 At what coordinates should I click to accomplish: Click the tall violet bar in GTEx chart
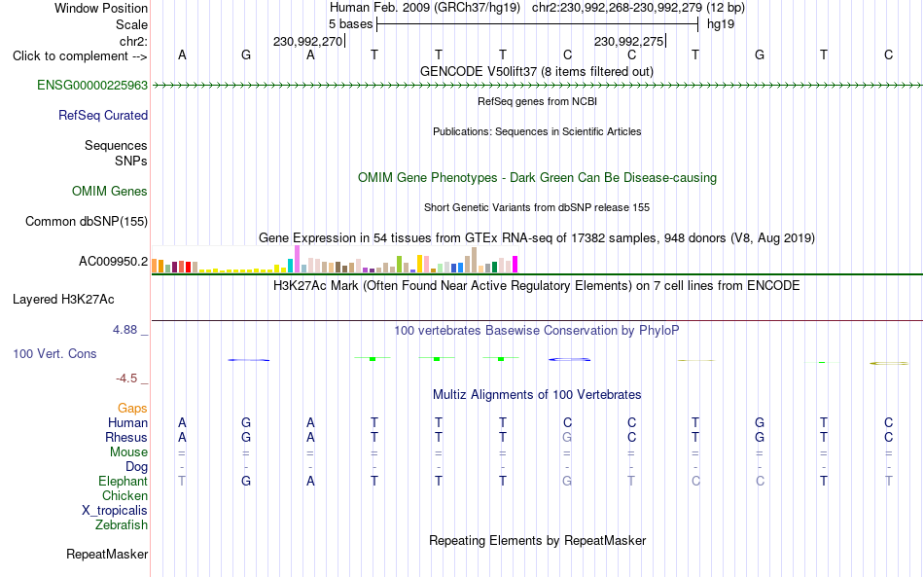tap(297, 259)
